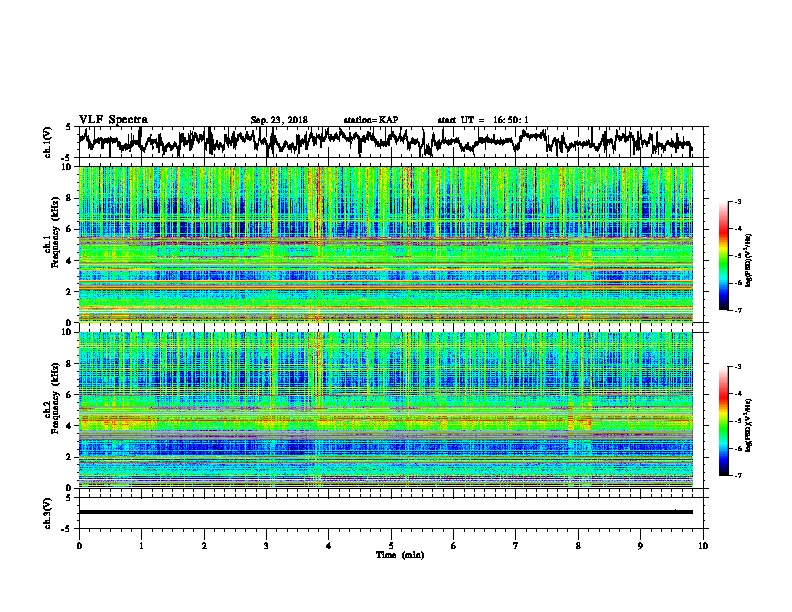Image resolution: width=792 pixels, height=612 pixels.
Task: Click the "-5" tick on the ch.2 colorbar
Action: (x=738, y=421)
